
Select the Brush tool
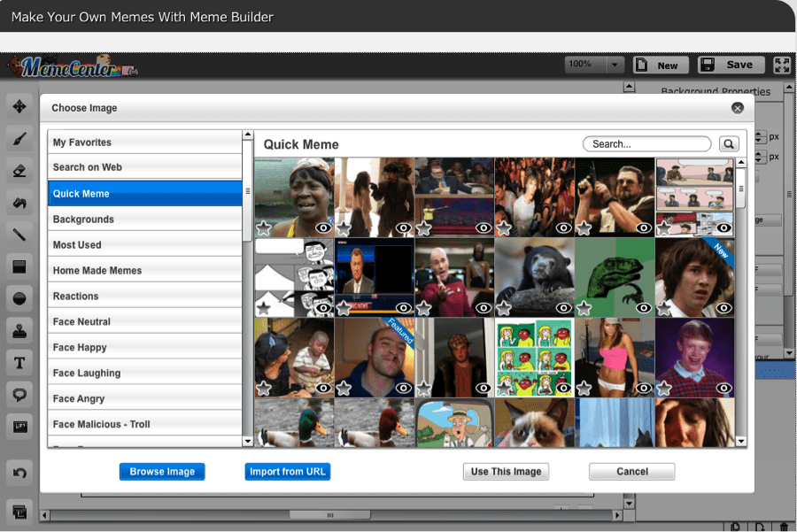tap(19, 139)
